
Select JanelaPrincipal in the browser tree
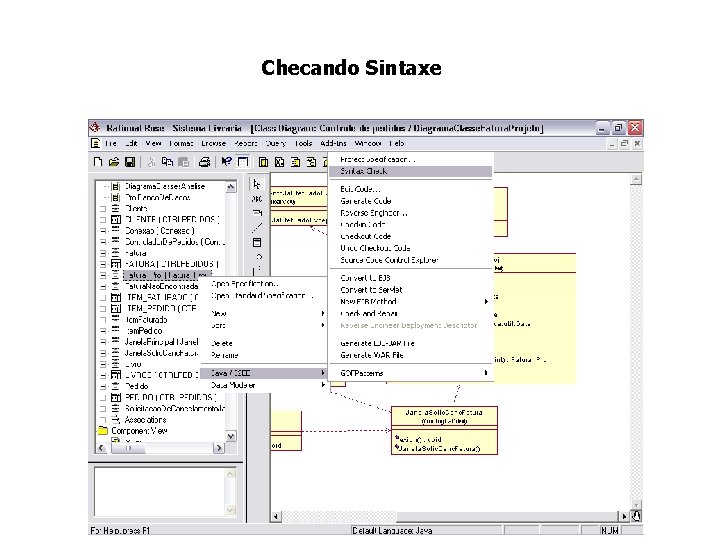[x=161, y=342]
